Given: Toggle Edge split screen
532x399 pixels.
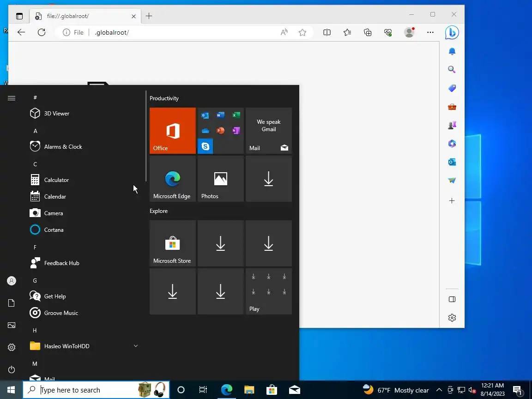Looking at the screenshot, I should coord(327,32).
